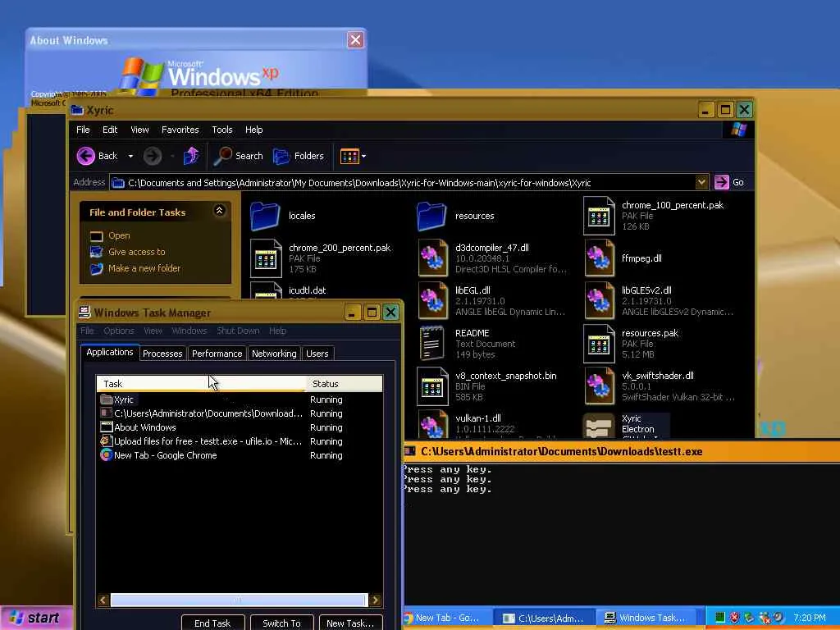This screenshot has height=630, width=840.
Task: Click the horizontal scrollbar thumb
Action: 239,600
